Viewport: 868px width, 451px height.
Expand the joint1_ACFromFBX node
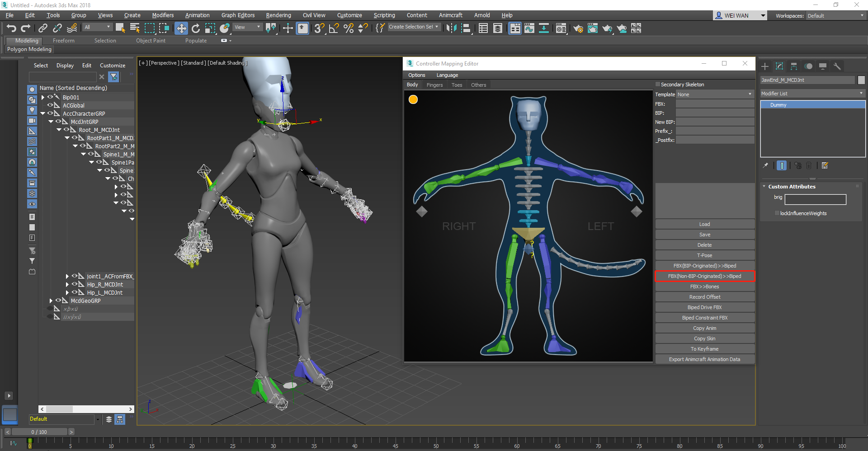[67, 276]
